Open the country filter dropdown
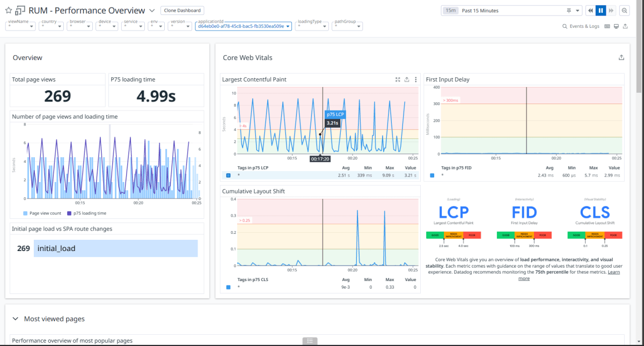The width and height of the screenshot is (644, 346). (x=52, y=26)
